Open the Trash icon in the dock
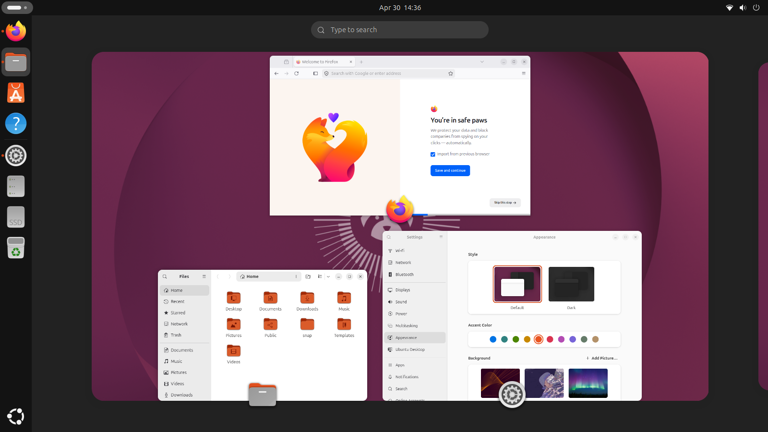768x432 pixels. 16,247
